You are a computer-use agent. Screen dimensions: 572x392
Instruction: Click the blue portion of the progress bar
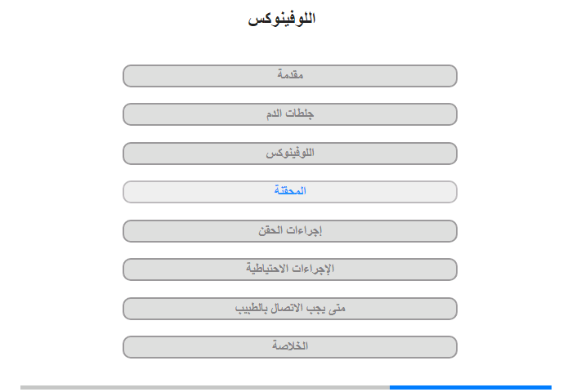pyautogui.click(x=470, y=387)
